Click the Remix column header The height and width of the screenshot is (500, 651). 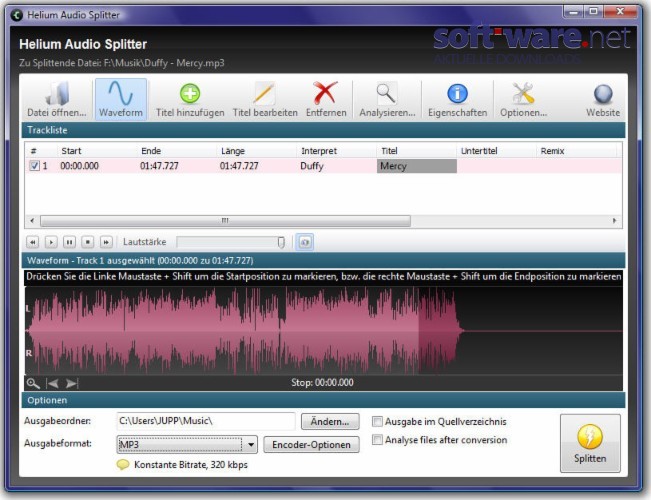tap(577, 151)
